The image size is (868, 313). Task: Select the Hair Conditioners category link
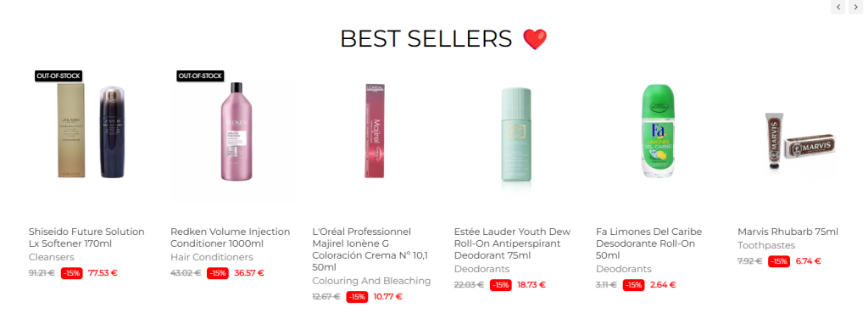pos(211,257)
